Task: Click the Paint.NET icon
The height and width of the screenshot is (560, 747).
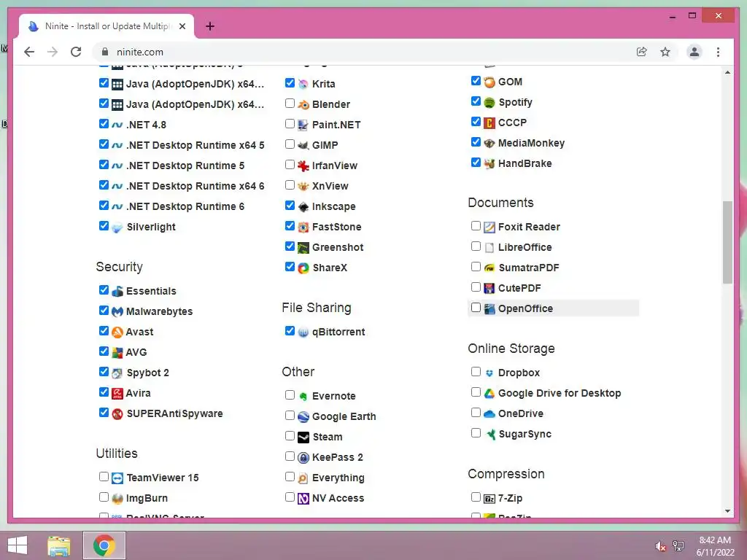Action: [303, 125]
